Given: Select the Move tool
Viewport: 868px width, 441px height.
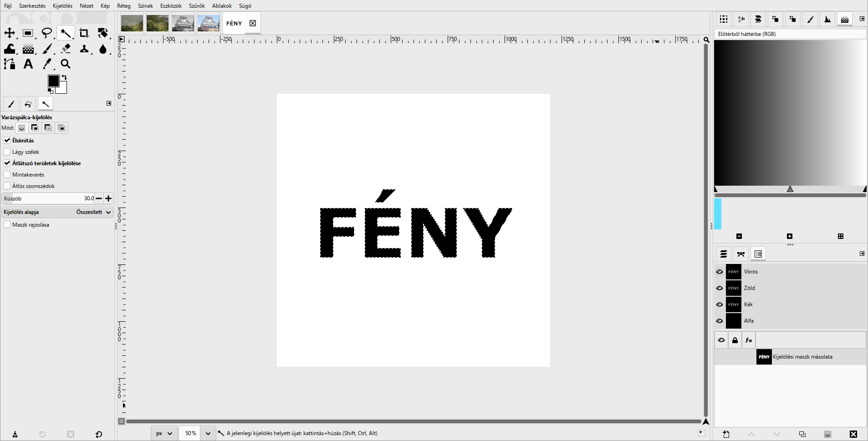Looking at the screenshot, I should point(10,33).
